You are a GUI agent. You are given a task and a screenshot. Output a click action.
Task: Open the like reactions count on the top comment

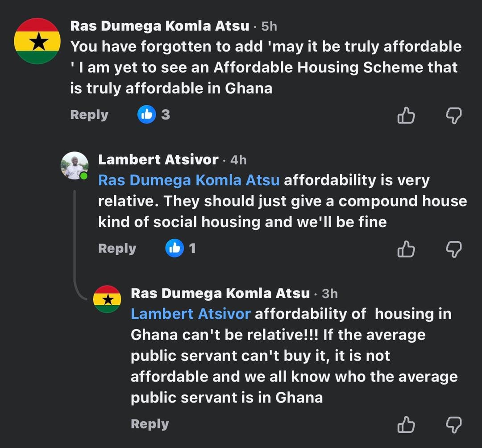pos(153,115)
